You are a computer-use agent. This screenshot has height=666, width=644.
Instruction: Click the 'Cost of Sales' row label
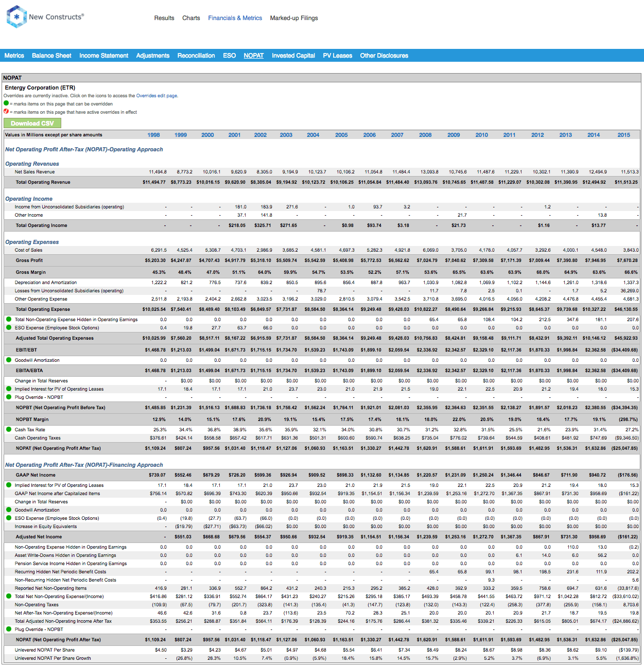click(28, 250)
